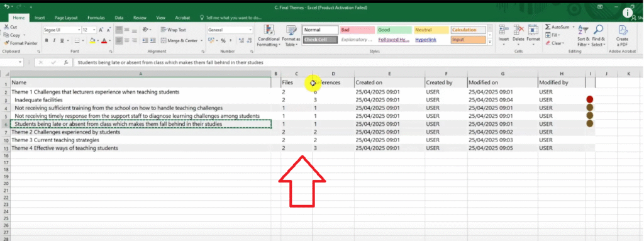This screenshot has width=644, height=241.
Task: Align text to top
Action: point(119,30)
